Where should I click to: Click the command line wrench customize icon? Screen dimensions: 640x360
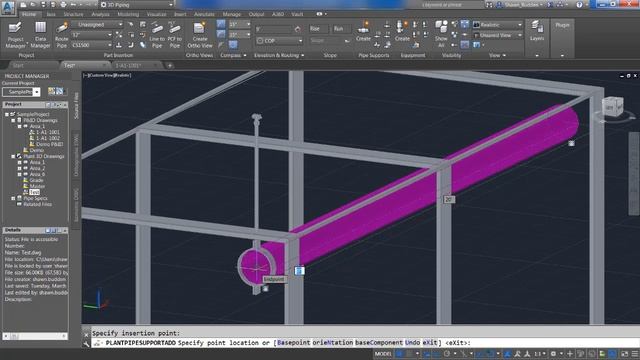(x=86, y=343)
